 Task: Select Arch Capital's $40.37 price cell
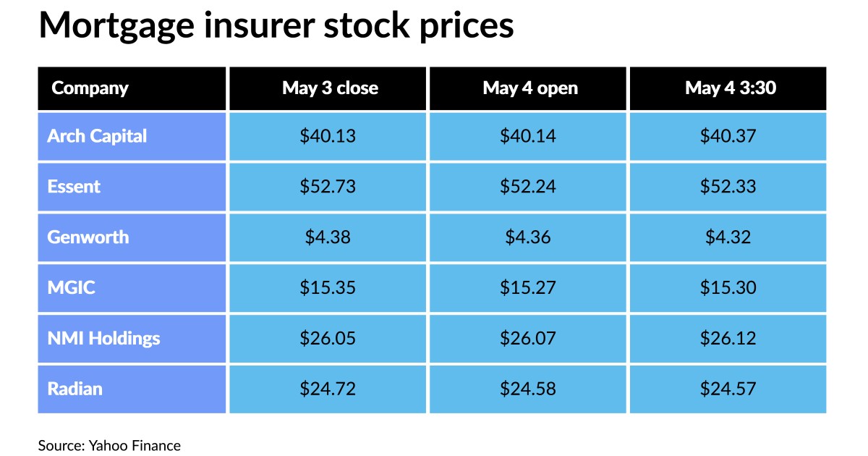click(728, 136)
